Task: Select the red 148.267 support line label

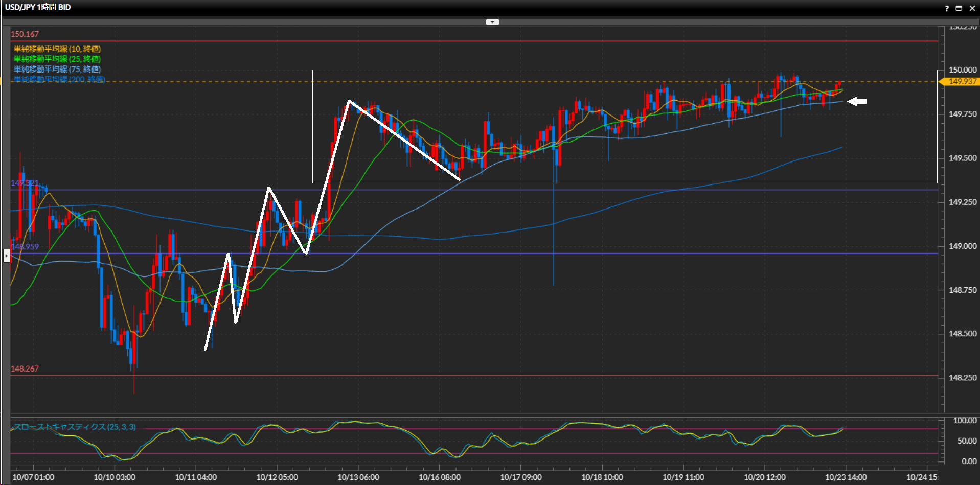Action: click(25, 368)
